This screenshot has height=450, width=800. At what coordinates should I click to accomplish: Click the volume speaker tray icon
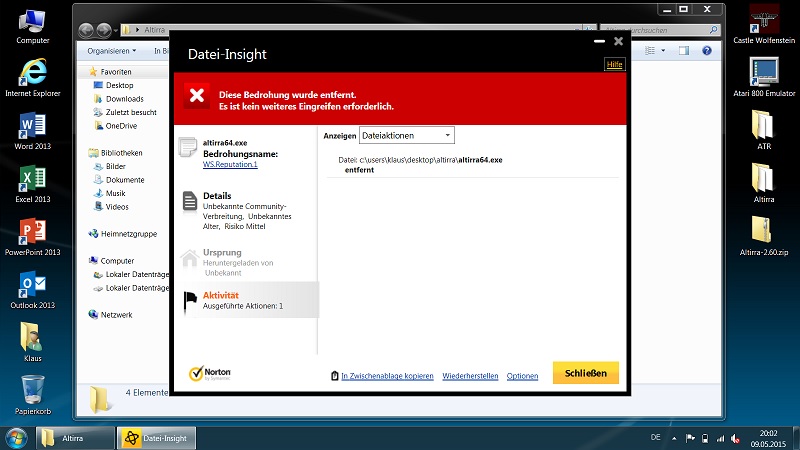point(735,438)
